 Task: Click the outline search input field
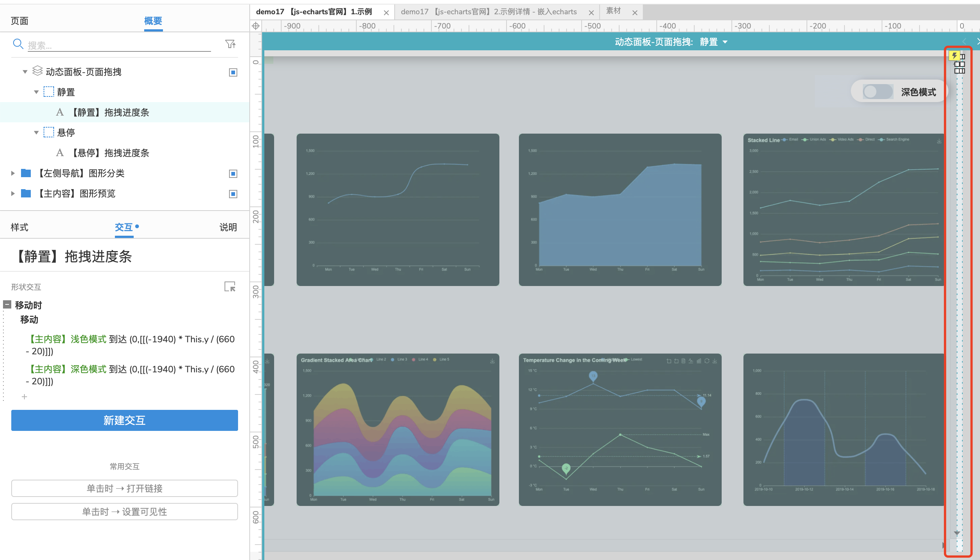[x=119, y=45]
